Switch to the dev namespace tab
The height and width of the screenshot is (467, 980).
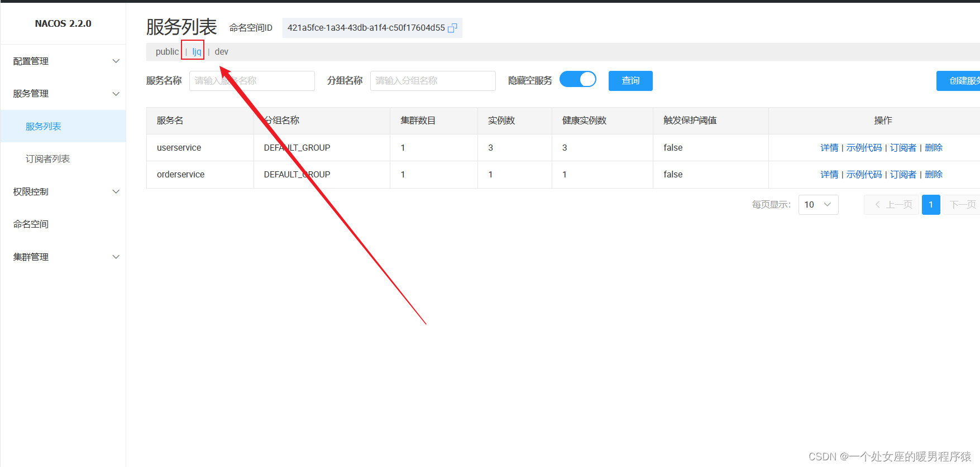point(221,52)
